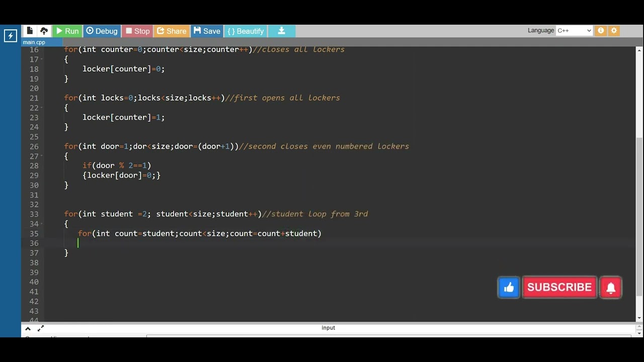
Task: Share the code using the Share button
Action: 172,31
